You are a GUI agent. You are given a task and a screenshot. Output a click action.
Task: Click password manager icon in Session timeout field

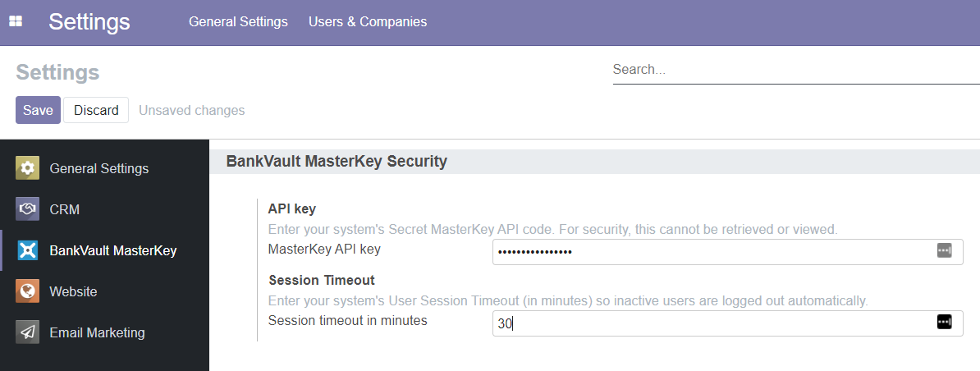[944, 323]
